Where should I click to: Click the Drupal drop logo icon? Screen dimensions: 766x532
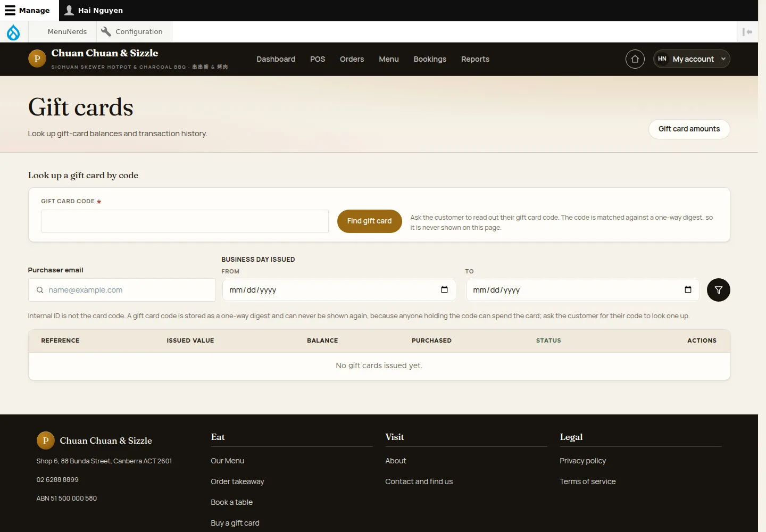click(x=13, y=32)
